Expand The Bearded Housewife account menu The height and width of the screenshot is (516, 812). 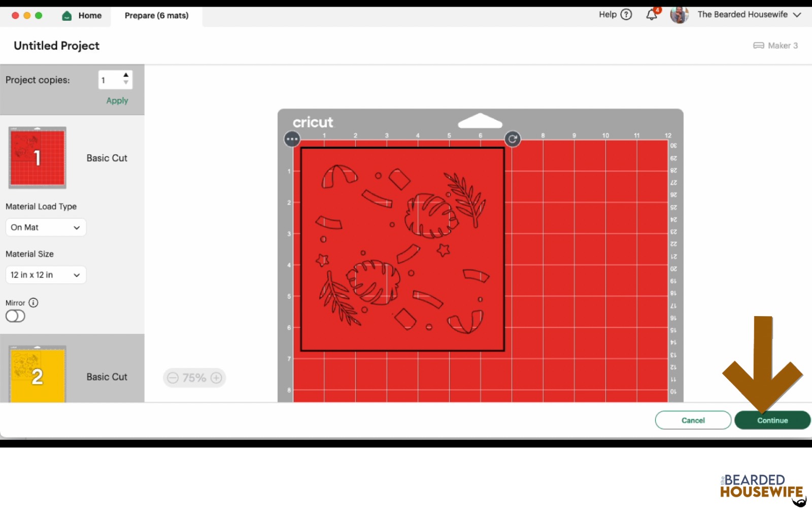(749, 15)
